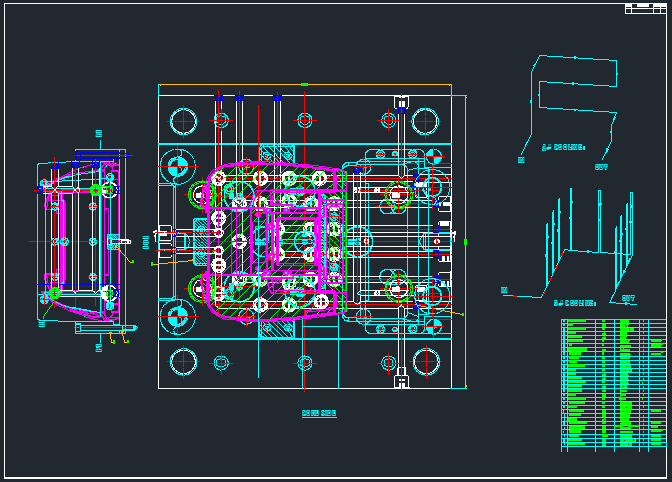Viewport: 672px width, 482px height.
Task: Select the lower-left green circle in side view
Action: pyautogui.click(x=54, y=293)
